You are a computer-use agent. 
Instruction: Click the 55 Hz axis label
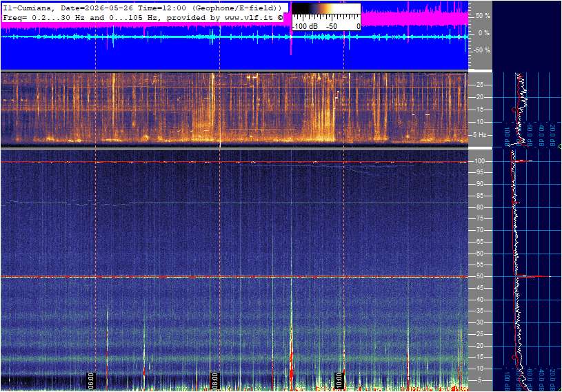point(479,265)
